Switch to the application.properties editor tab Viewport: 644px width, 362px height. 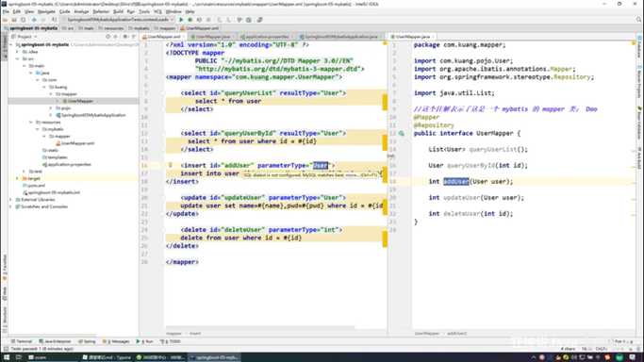pos(265,37)
